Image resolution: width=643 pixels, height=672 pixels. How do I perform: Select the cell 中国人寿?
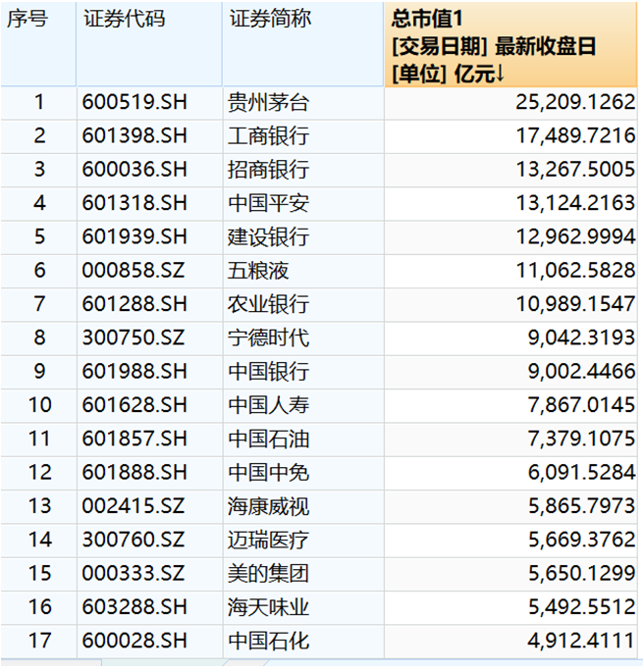pyautogui.click(x=303, y=405)
